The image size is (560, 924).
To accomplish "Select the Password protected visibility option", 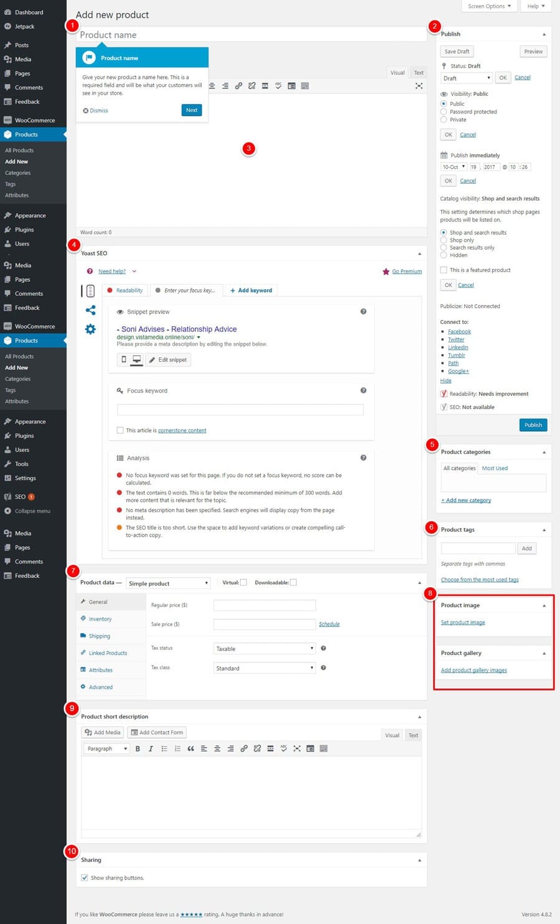I will (443, 111).
